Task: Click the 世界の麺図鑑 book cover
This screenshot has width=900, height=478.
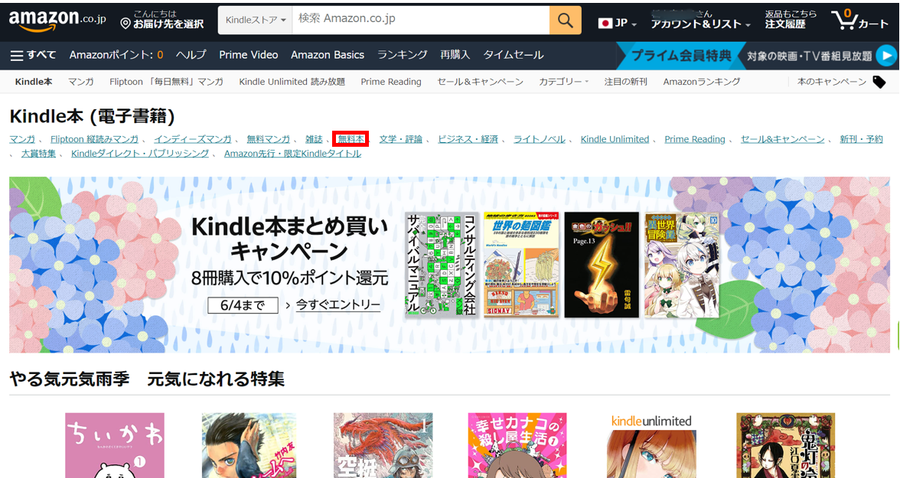Action: 521,265
